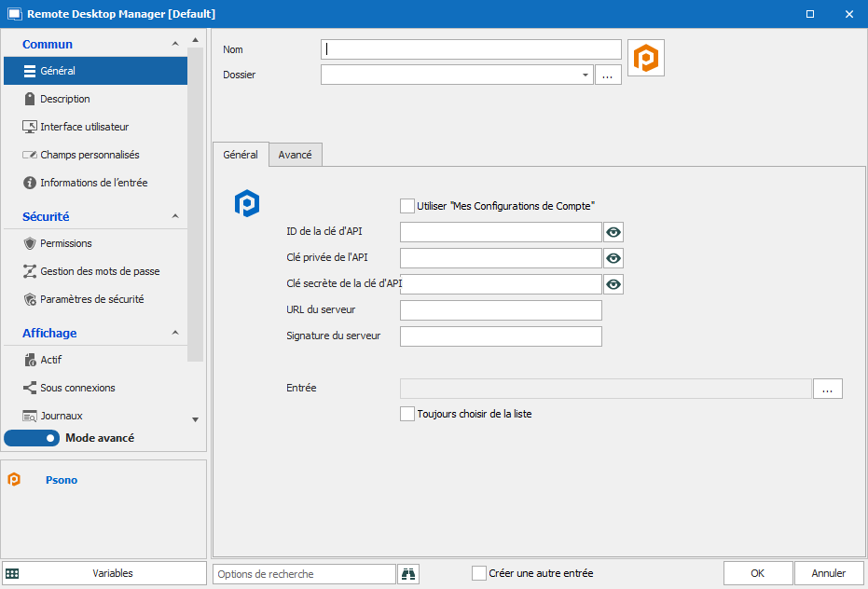
Task: Collapse the Sécurité section
Action: pyautogui.click(x=175, y=217)
